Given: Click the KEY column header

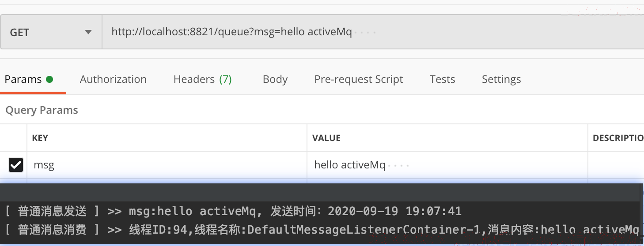Looking at the screenshot, I should point(40,138).
